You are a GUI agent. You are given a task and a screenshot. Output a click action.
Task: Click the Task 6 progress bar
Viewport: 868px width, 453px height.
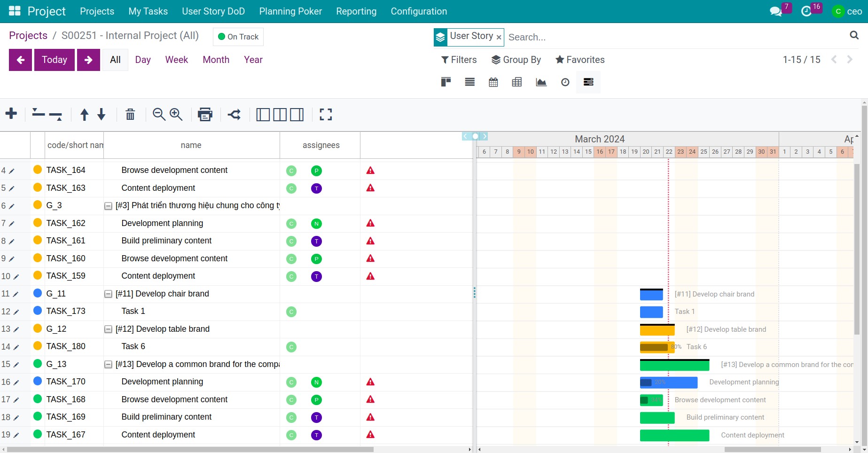click(657, 347)
